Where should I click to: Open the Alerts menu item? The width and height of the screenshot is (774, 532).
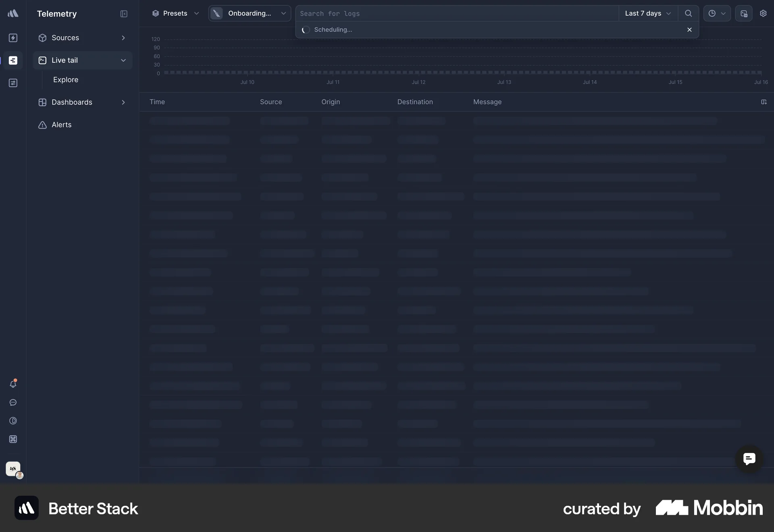point(61,125)
